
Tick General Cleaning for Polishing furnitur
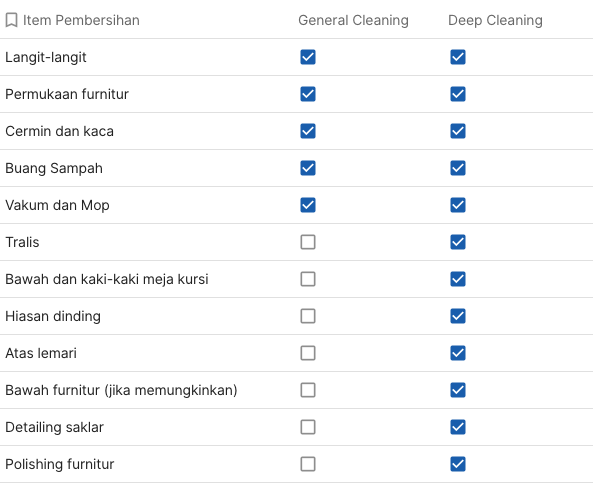coord(308,464)
